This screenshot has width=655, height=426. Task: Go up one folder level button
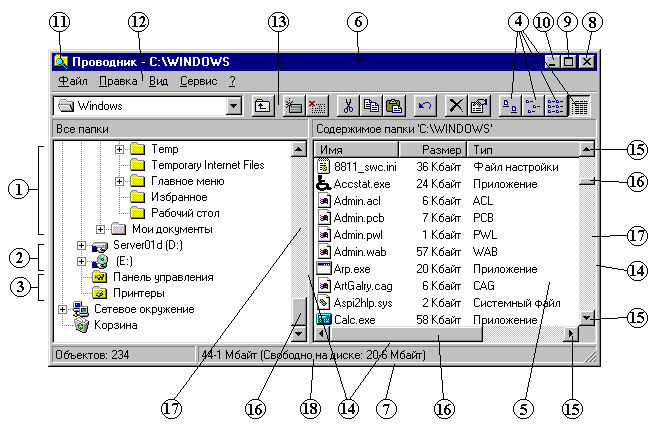[263, 106]
